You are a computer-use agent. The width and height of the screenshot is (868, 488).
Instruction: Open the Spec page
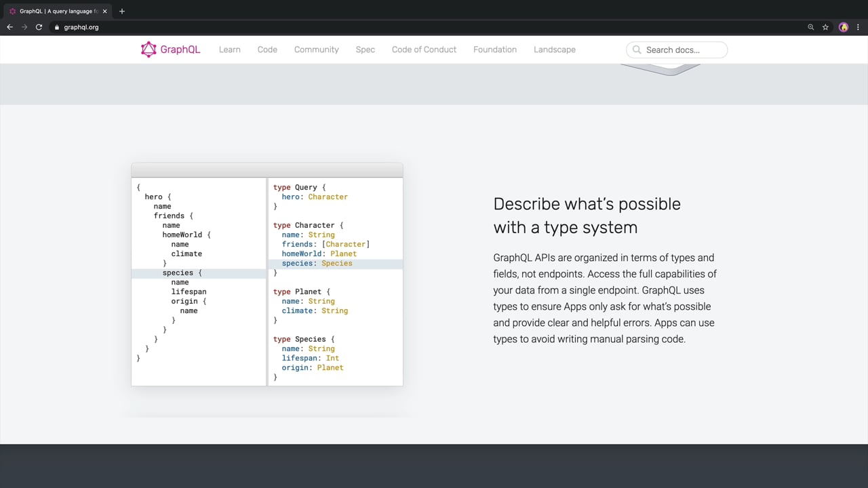(x=366, y=49)
